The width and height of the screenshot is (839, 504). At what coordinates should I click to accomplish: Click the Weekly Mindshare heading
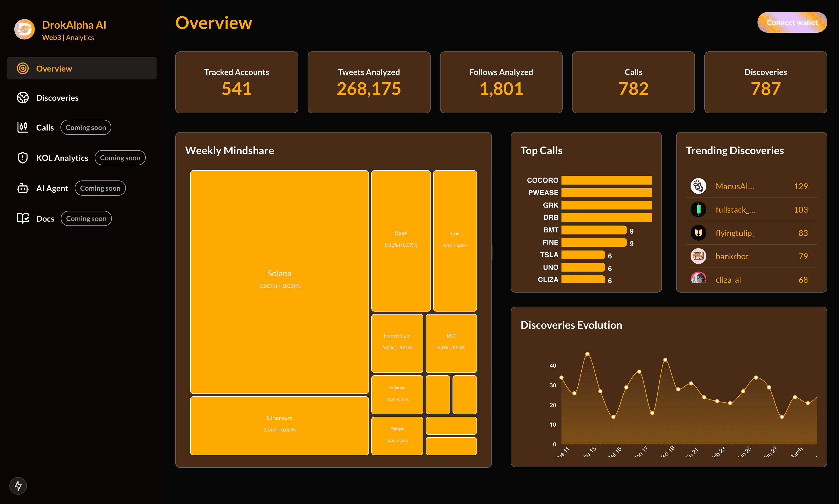(230, 150)
